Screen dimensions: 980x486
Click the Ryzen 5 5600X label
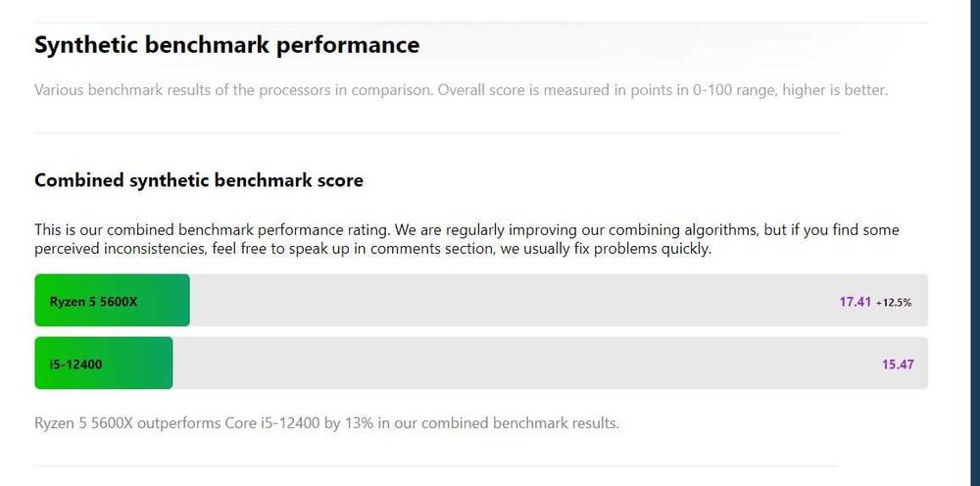point(94,301)
